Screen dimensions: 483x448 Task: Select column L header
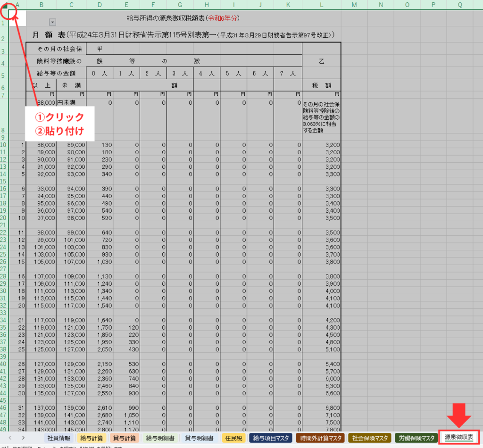point(321,5)
